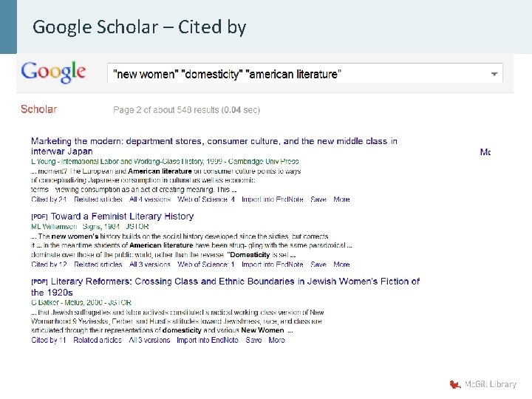Expand 'More' under Toward a Feminist result
Image resolution: width=532 pixels, height=399 pixels.
pyautogui.click(x=341, y=265)
